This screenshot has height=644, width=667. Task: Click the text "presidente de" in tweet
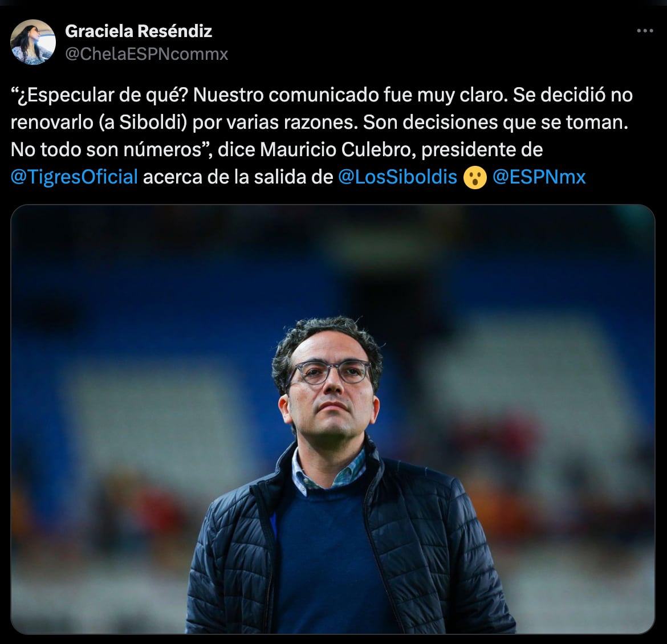coord(482,150)
